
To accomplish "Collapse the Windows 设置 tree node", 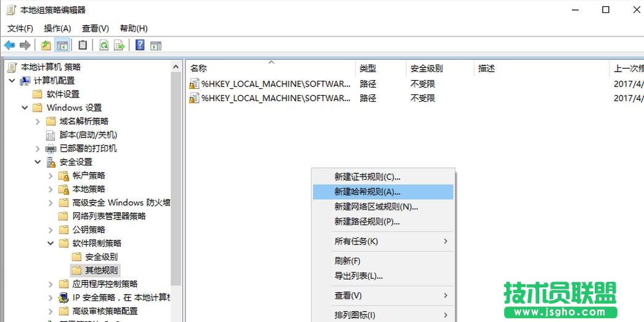I will tap(25, 108).
